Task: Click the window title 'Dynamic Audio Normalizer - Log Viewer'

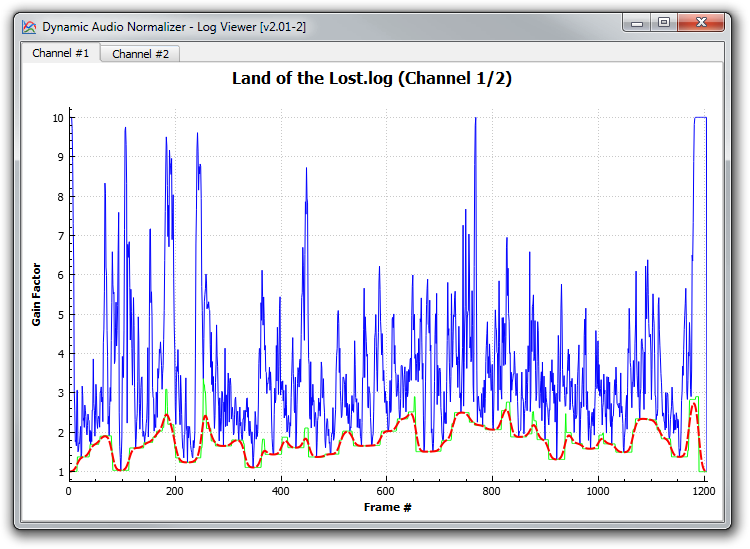Action: point(149,27)
